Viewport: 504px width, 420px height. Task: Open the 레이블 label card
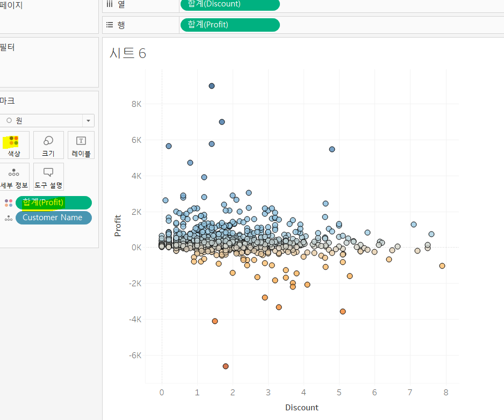81,145
